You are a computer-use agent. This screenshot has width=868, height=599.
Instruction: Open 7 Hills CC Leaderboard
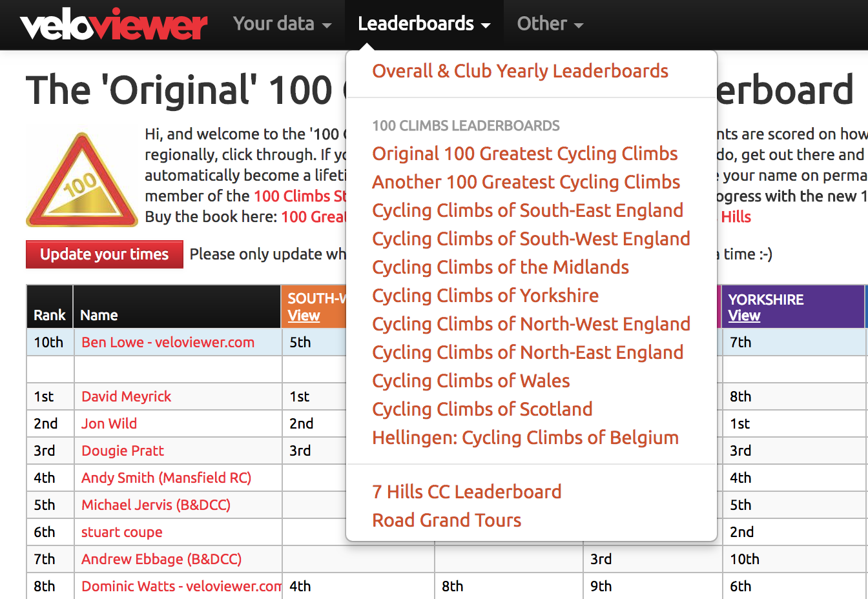point(466,492)
